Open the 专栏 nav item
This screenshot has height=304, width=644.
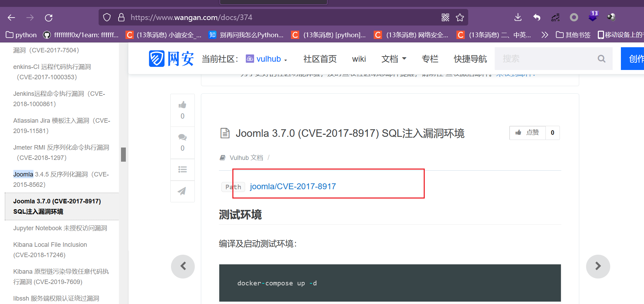tap(430, 59)
